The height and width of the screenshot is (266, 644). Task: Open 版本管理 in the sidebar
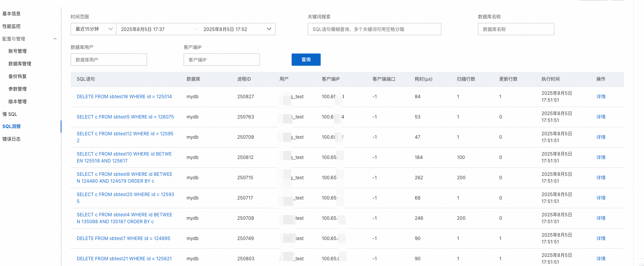(18, 102)
